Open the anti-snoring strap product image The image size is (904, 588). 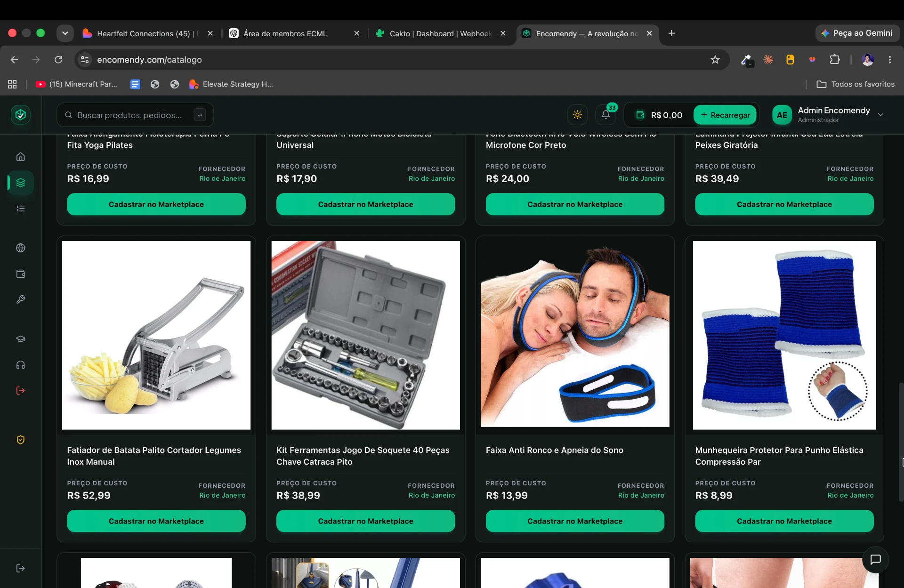(x=575, y=335)
